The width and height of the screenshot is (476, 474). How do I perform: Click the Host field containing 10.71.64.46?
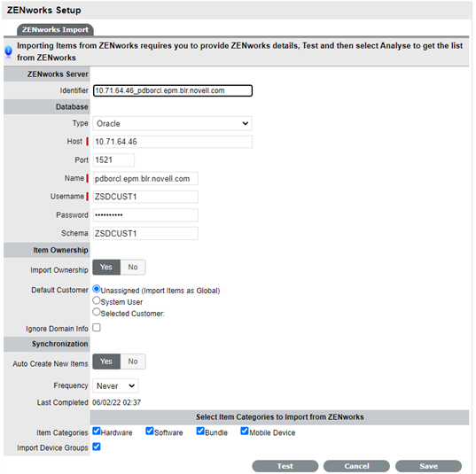pyautogui.click(x=173, y=142)
